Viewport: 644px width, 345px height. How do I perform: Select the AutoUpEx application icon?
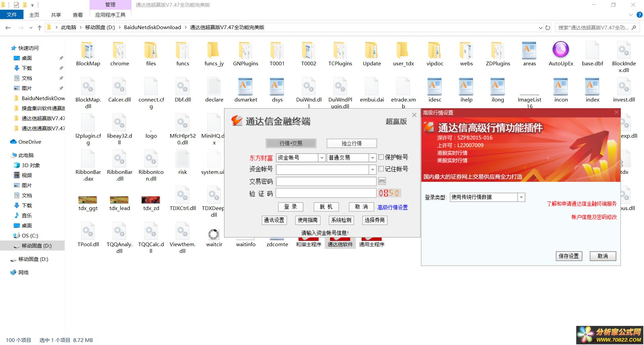(561, 50)
